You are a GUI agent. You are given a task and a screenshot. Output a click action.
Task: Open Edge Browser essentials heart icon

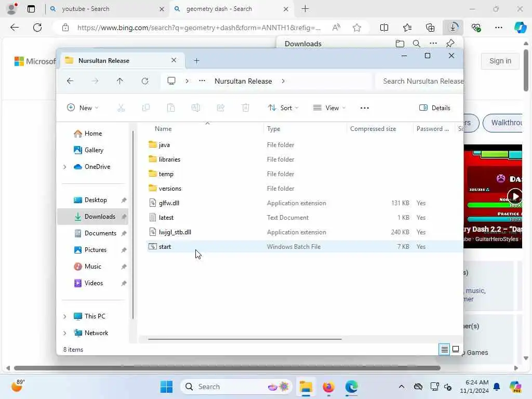(476, 28)
